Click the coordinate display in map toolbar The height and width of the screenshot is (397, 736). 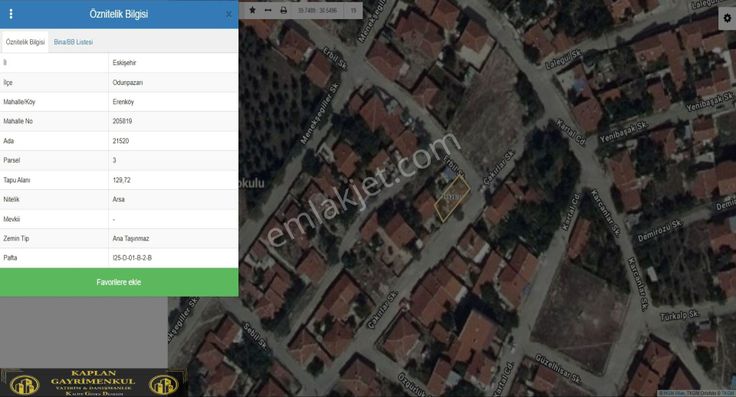317,10
